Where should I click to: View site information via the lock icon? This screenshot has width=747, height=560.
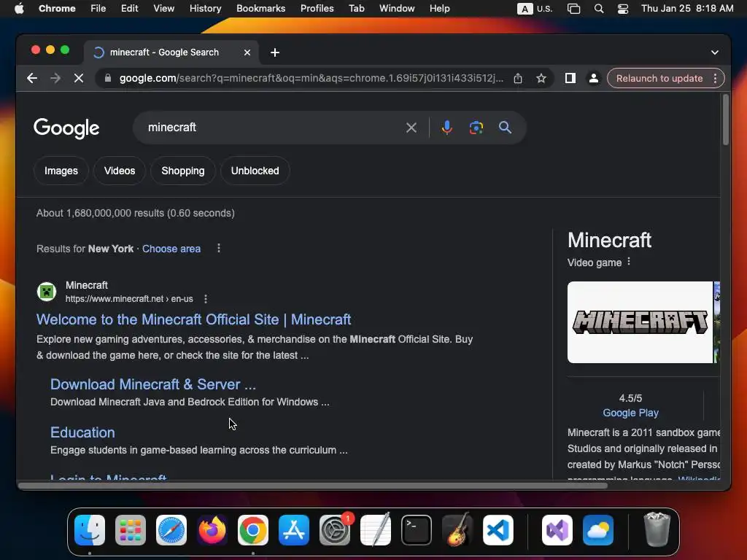(108, 78)
